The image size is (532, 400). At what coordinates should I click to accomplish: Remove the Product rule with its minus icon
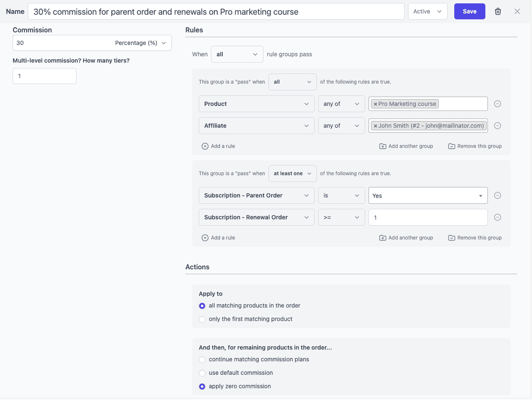coord(498,104)
